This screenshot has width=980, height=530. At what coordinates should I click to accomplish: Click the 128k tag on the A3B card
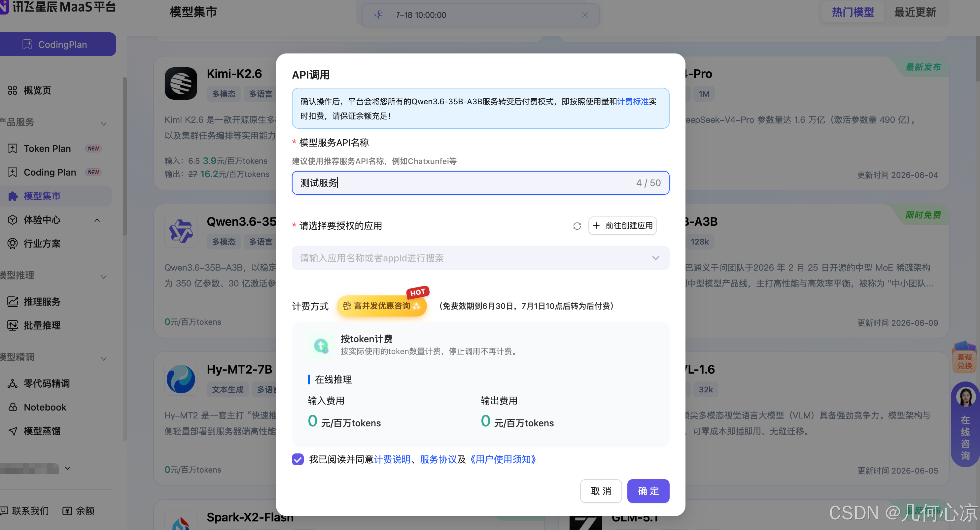coord(700,242)
